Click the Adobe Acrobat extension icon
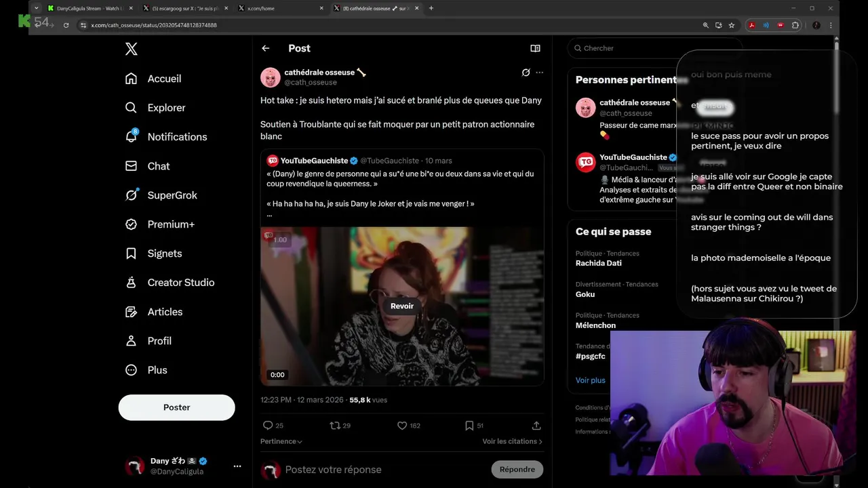 (752, 25)
